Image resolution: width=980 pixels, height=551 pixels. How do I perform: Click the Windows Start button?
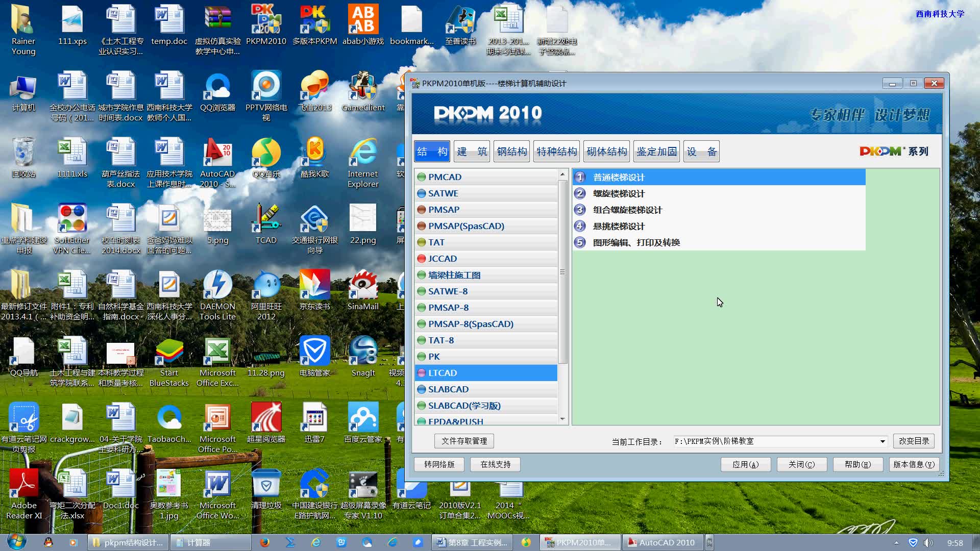tap(16, 542)
